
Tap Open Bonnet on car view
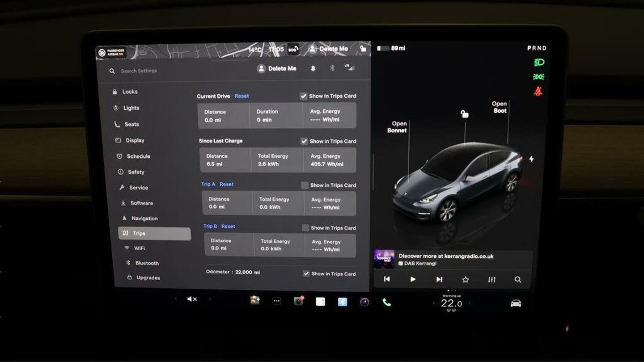tap(398, 127)
